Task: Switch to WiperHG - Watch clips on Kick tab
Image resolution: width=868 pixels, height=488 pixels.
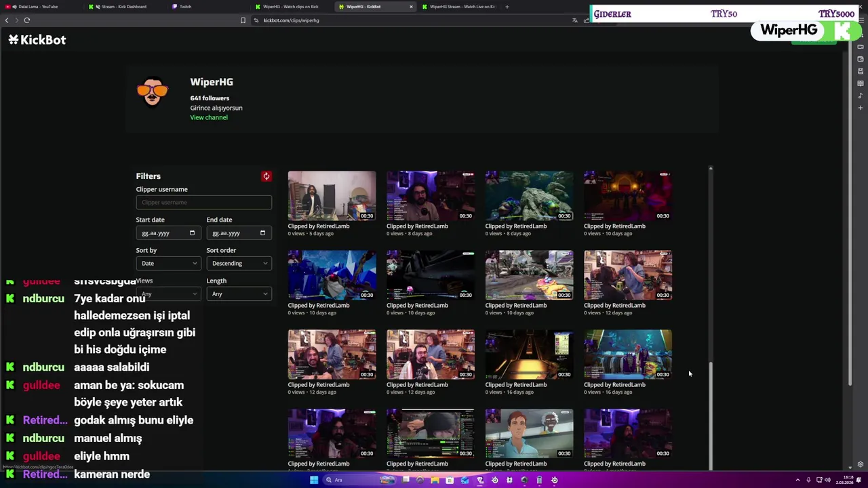Action: coord(290,7)
